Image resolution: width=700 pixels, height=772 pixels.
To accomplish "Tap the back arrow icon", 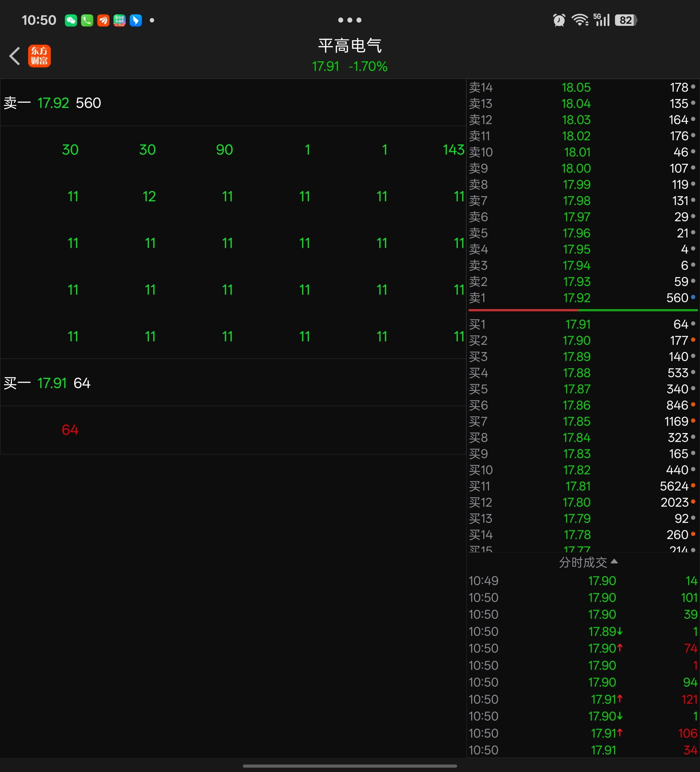I will tap(15, 56).
